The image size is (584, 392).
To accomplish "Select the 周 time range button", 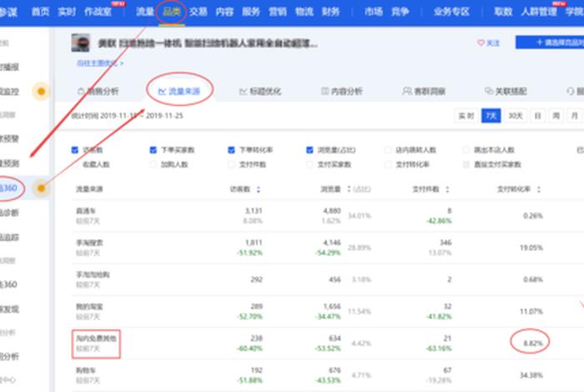I will click(556, 116).
